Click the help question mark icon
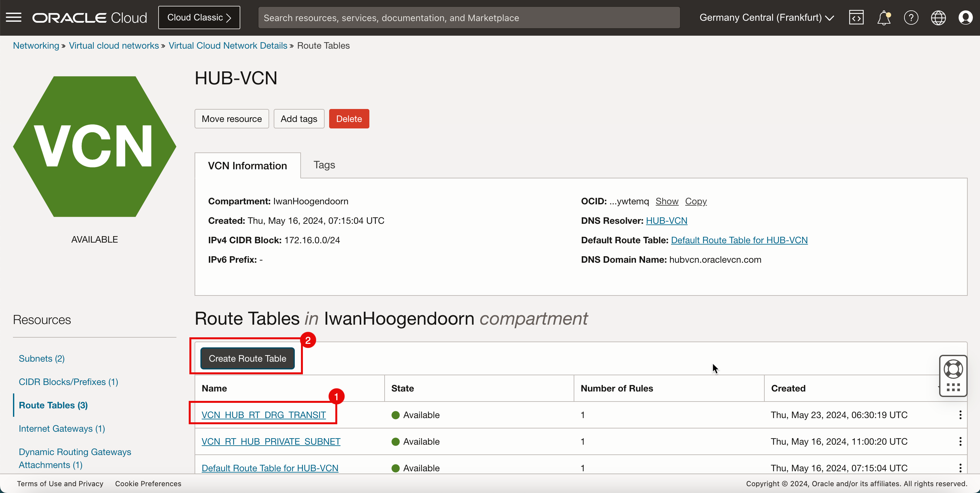The width and height of the screenshot is (980, 493). pos(911,18)
